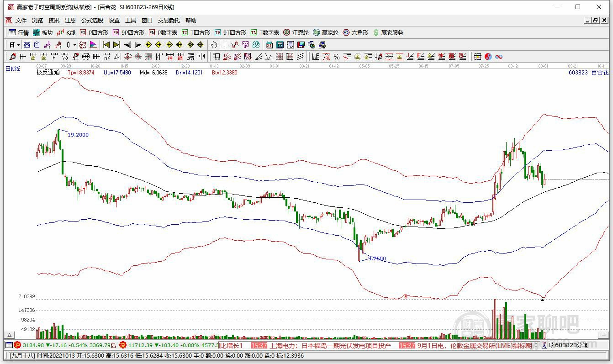The width and height of the screenshot is (613, 364).
Task: Open the T四方形 tool
Action: pos(196,32)
